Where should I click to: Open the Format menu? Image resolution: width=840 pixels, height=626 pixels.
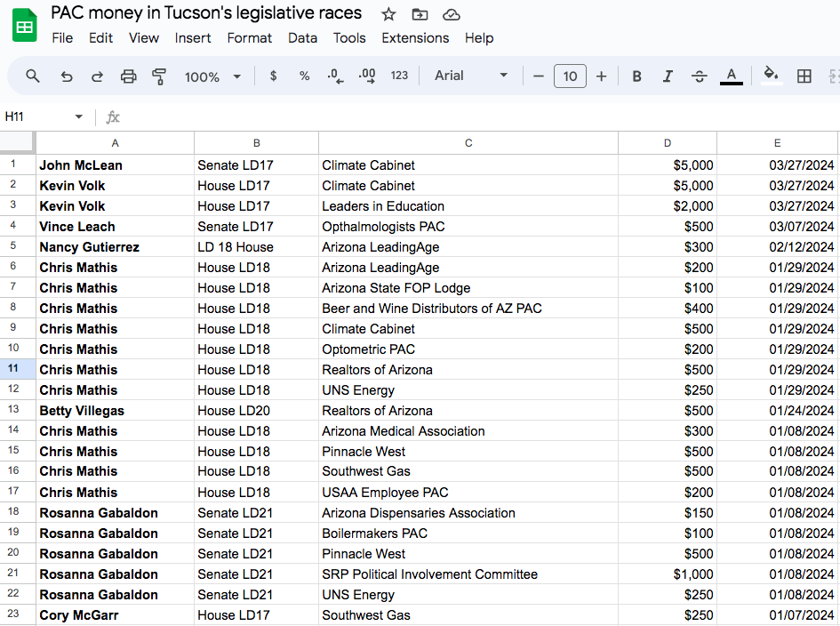point(250,38)
